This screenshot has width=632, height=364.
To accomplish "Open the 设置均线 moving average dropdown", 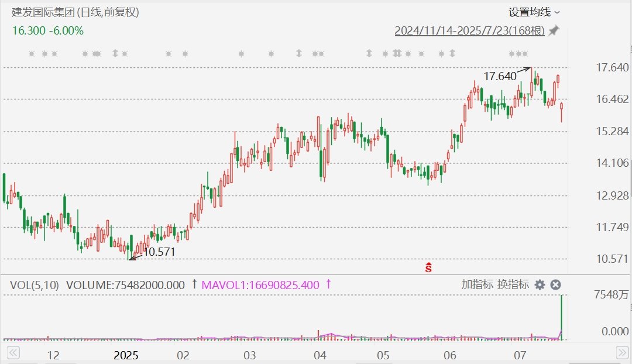I will click(534, 12).
